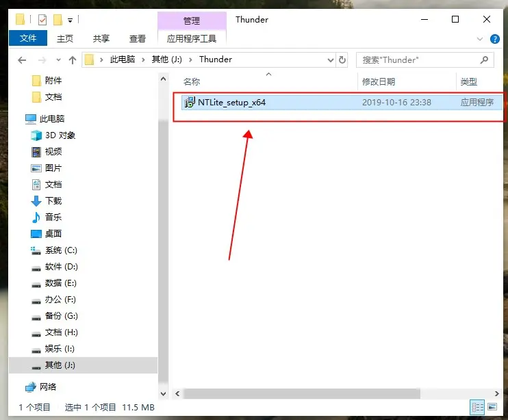The image size is (508, 420).
Task: Click the search magnifier icon
Action: tap(484, 60)
